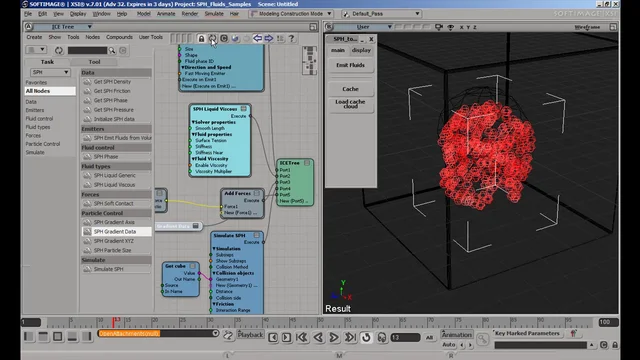Click the red character key icon
The width and height of the screenshot is (640, 360).
(x=573, y=333)
